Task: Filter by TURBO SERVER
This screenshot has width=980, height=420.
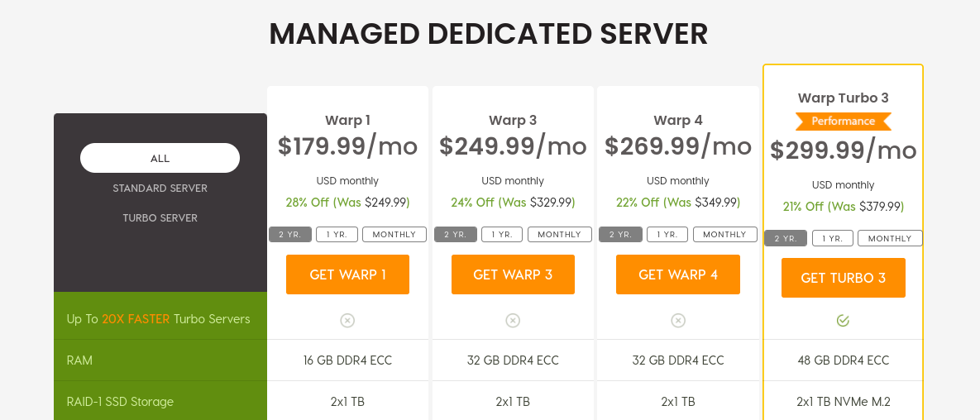Action: point(160,218)
